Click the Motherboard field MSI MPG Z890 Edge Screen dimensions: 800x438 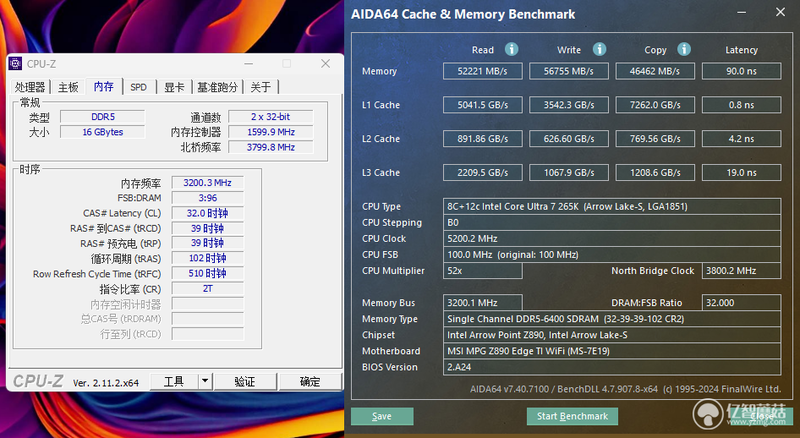pyautogui.click(x=612, y=351)
